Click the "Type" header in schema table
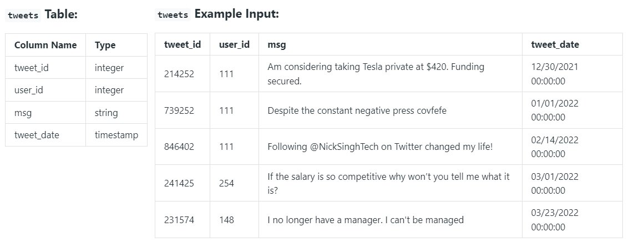Screen dimensions: 644x247 click(105, 46)
